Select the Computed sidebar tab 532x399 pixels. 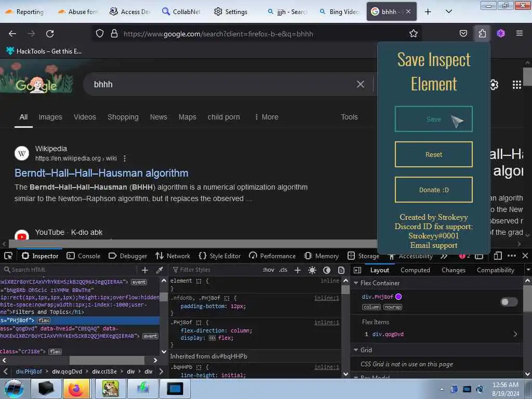415,270
